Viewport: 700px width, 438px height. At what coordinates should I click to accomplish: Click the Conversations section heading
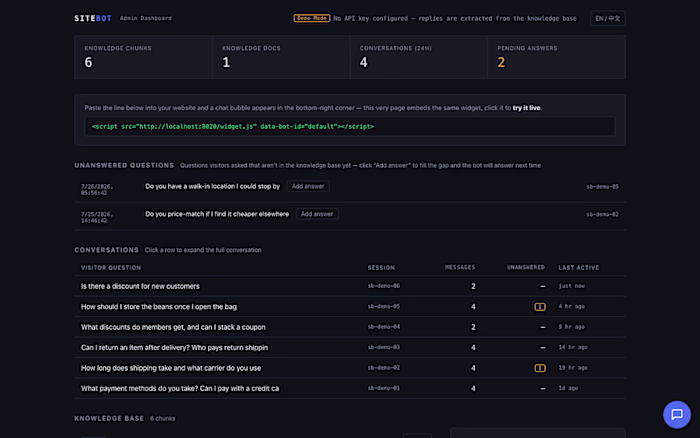106,250
